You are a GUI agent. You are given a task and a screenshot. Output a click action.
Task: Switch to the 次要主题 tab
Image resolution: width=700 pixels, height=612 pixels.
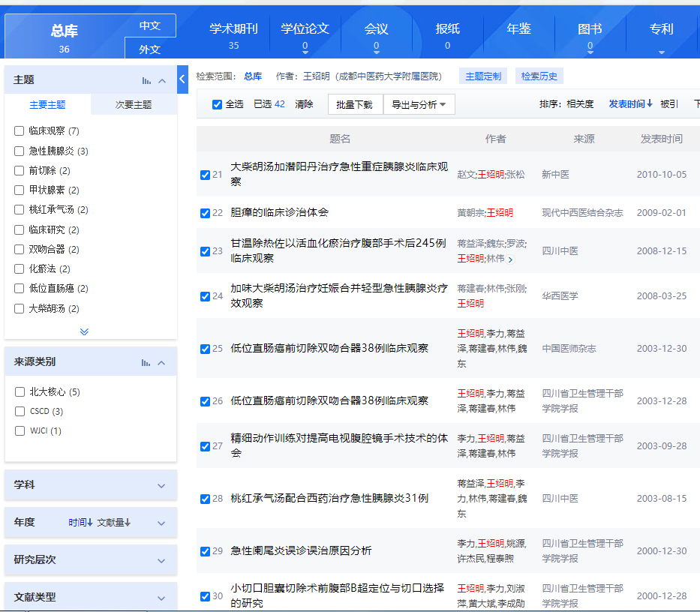[134, 105]
